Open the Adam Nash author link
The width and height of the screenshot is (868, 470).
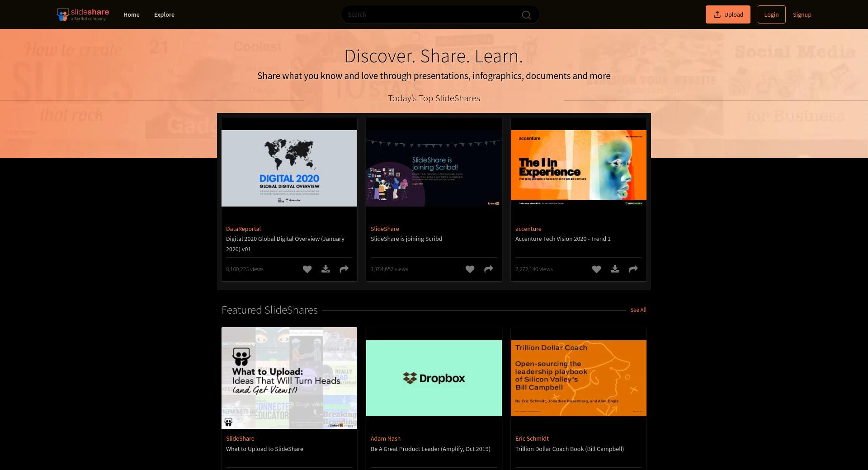386,438
